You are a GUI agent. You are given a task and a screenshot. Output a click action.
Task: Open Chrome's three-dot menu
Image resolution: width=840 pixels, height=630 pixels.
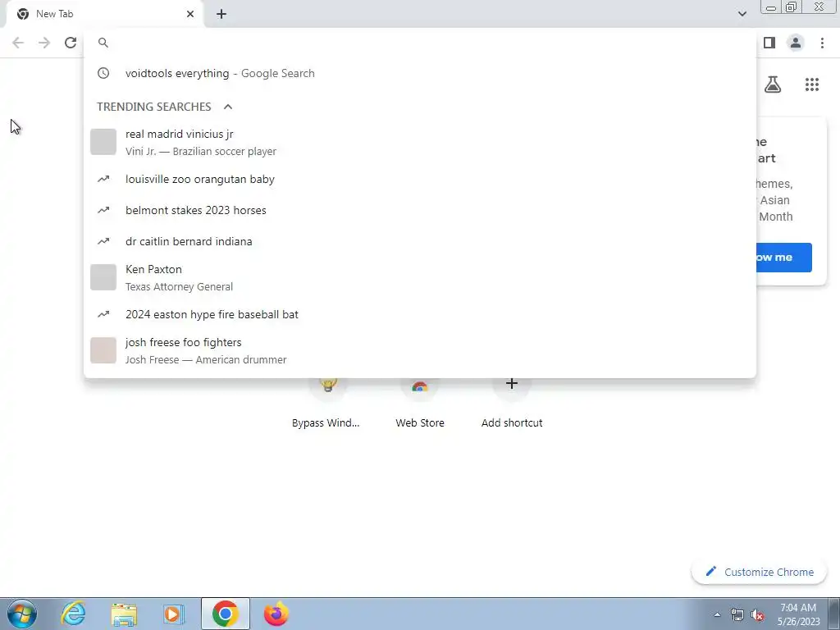tap(822, 43)
